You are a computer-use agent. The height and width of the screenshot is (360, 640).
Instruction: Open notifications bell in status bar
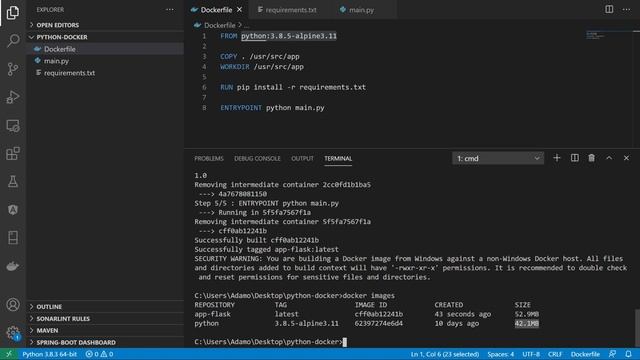tap(628, 354)
